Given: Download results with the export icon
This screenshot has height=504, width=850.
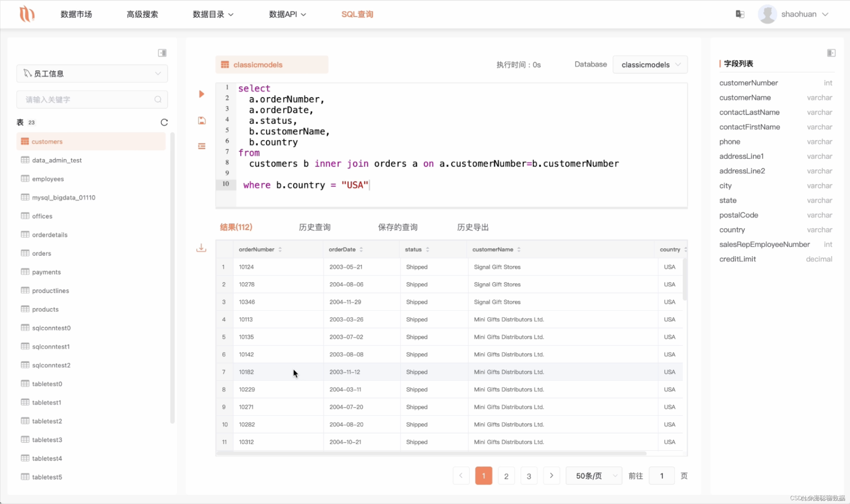Looking at the screenshot, I should click(201, 248).
